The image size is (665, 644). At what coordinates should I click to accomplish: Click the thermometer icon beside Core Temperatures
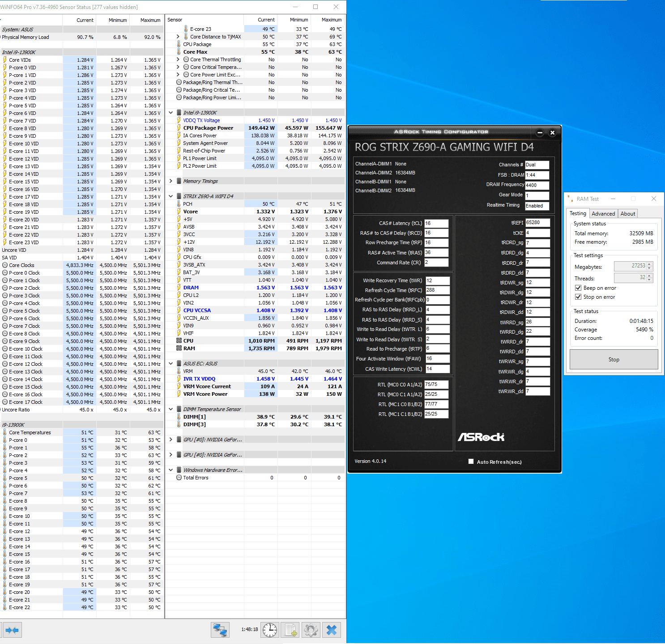[5, 432]
